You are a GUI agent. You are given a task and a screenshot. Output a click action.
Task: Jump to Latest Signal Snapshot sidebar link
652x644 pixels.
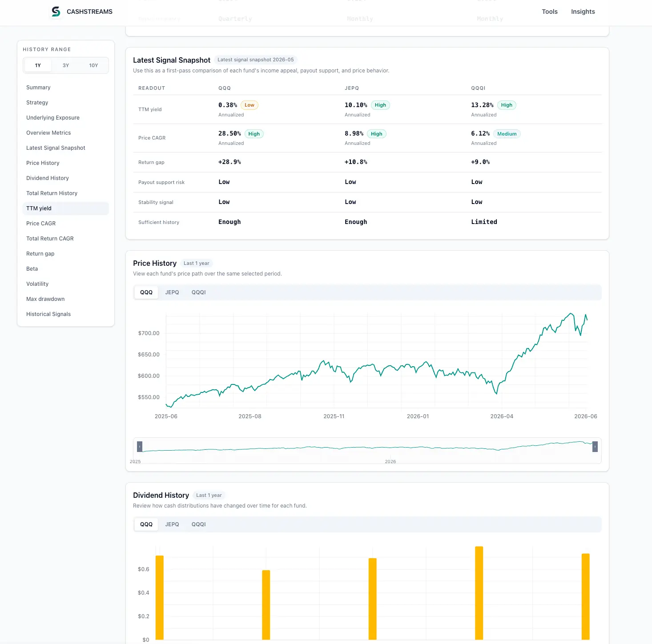coord(65,148)
